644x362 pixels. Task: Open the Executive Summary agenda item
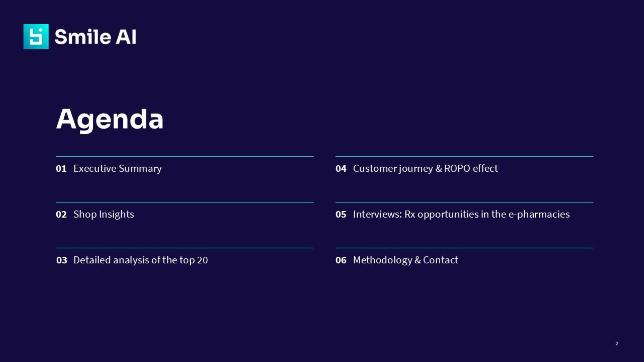click(117, 169)
